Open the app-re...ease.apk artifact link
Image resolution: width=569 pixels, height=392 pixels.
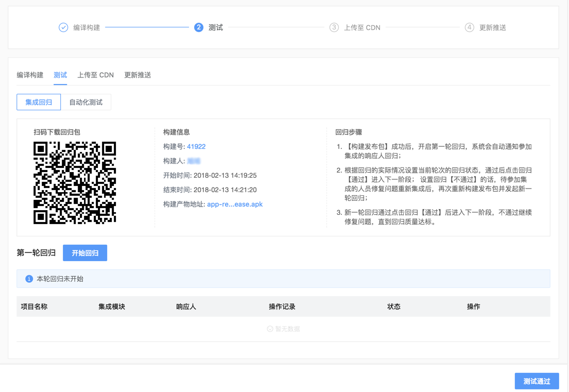pyautogui.click(x=235, y=204)
